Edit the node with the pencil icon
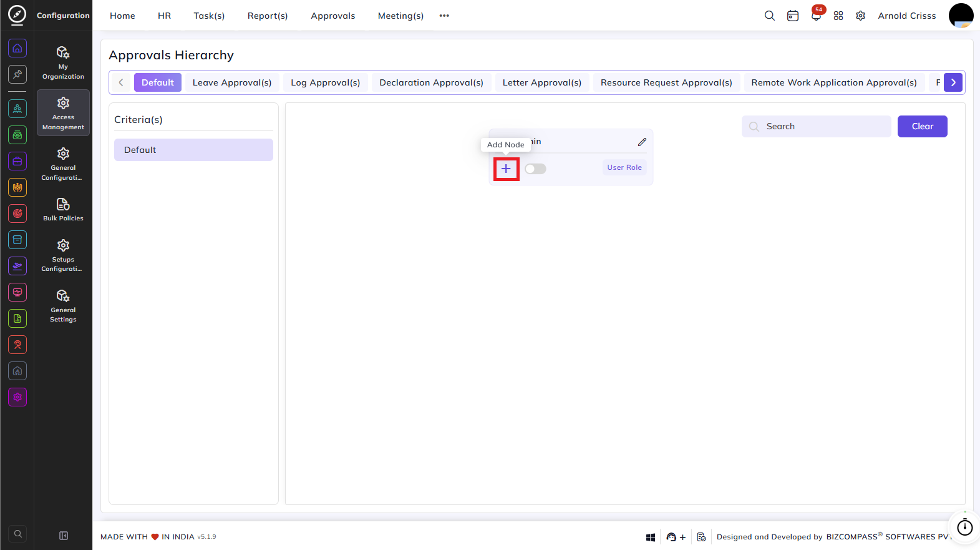The image size is (980, 550). 642,142
